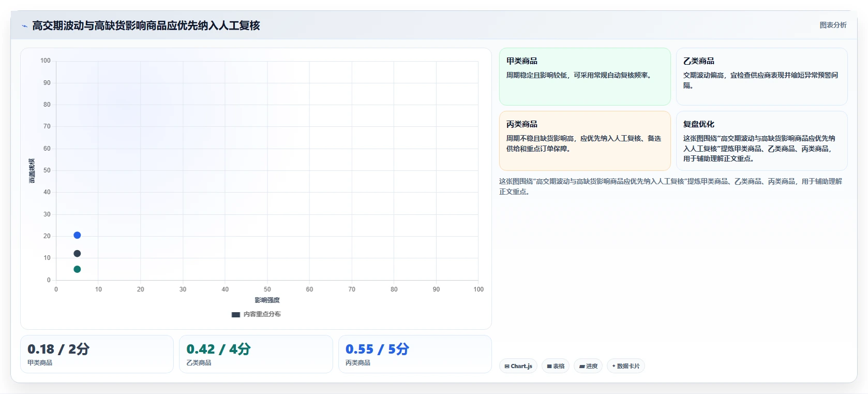Image resolution: width=868 pixels, height=394 pixels.
Task: Click the 乙类商品 label under 0.42
Action: click(199, 363)
